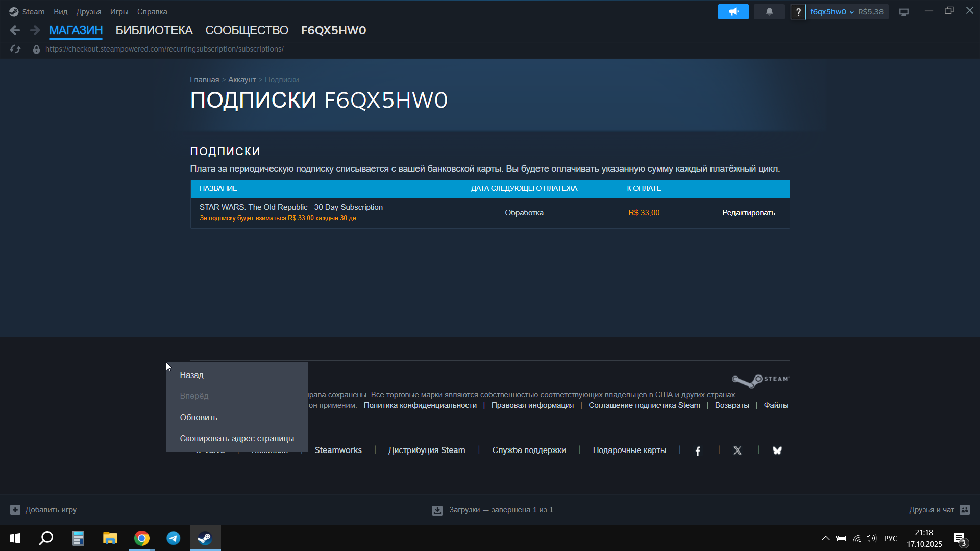980x551 pixels.
Task: Click the announcements megaphone icon
Action: [x=733, y=12]
